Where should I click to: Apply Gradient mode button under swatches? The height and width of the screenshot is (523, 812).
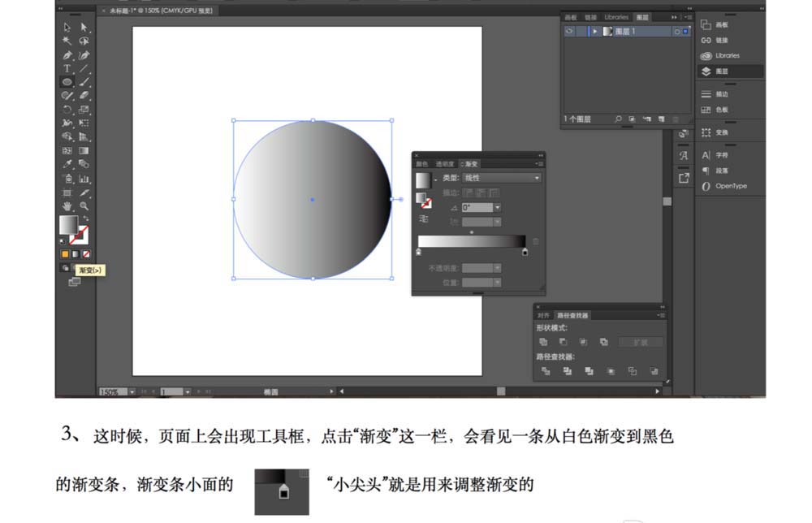pos(76,254)
